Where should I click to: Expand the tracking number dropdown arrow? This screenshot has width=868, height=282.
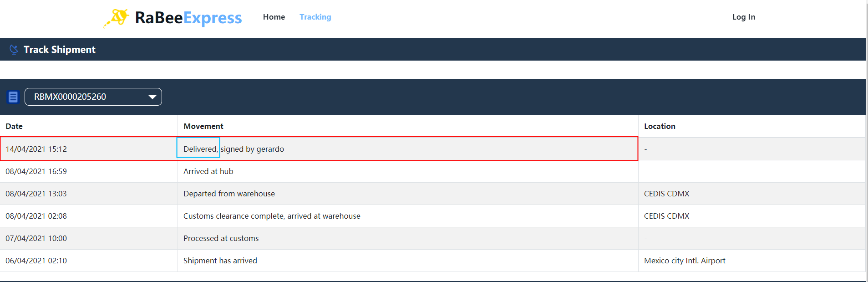[x=152, y=97]
